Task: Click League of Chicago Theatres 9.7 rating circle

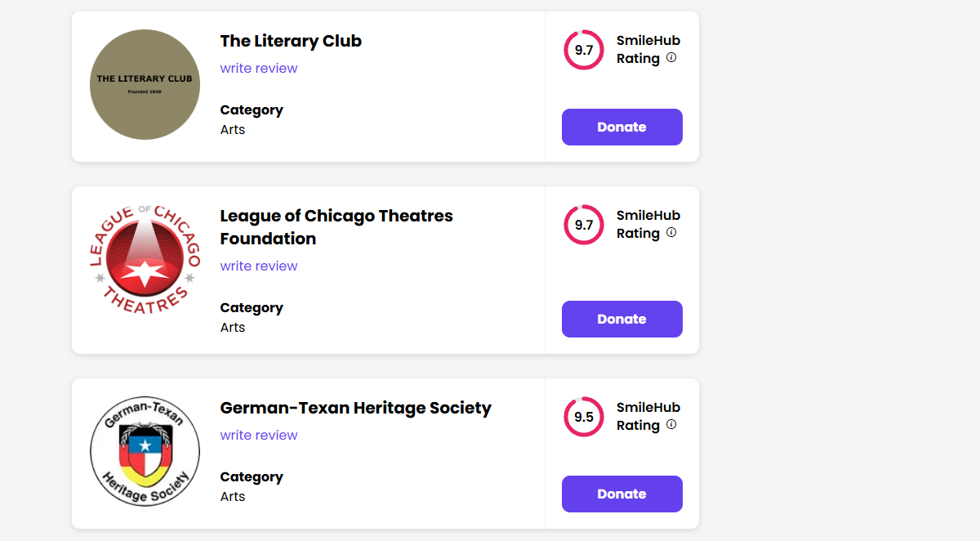Action: (584, 225)
